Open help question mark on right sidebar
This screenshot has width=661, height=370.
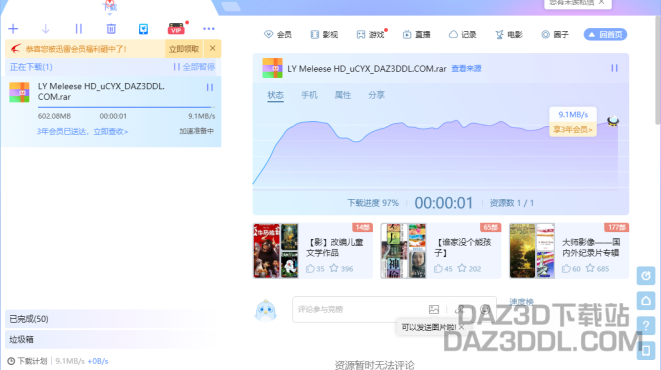point(646,326)
